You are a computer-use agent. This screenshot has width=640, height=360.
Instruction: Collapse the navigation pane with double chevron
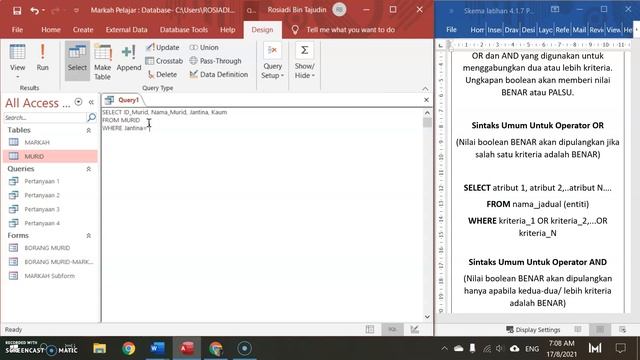pyautogui.click(x=91, y=102)
